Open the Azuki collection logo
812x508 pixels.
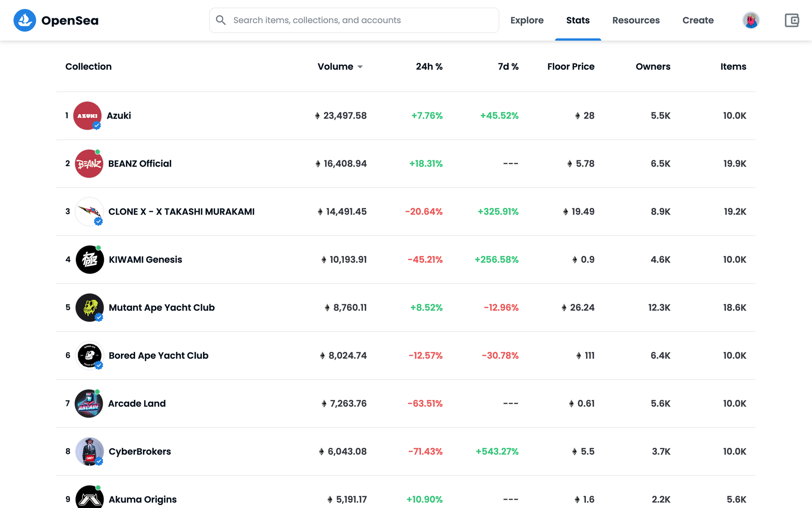[x=87, y=116]
